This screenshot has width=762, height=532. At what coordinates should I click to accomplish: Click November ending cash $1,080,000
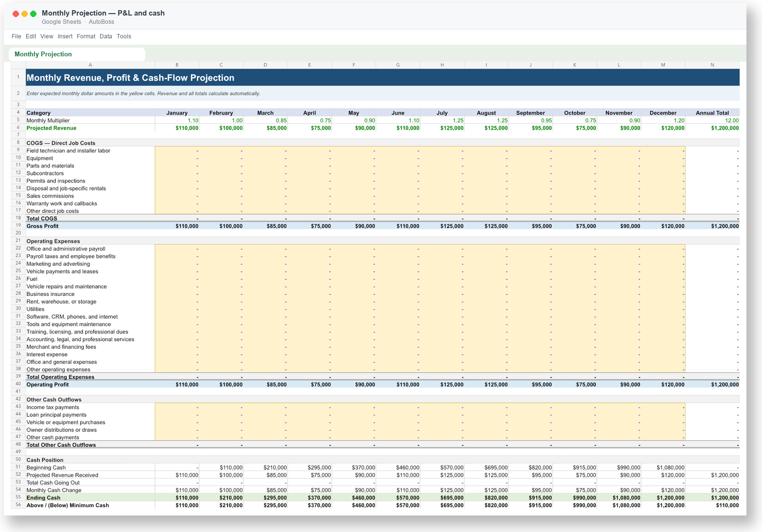[619, 498]
